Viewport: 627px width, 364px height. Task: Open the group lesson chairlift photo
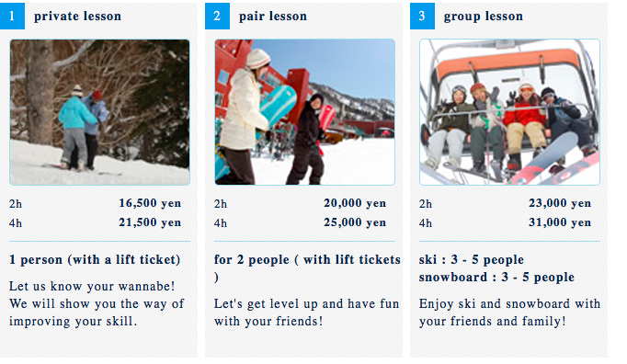coord(510,112)
